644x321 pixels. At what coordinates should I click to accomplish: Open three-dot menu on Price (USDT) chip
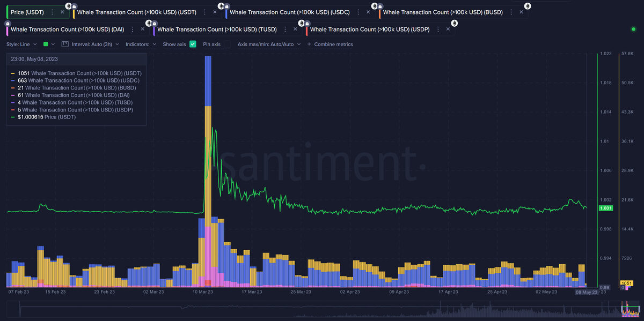click(x=52, y=11)
